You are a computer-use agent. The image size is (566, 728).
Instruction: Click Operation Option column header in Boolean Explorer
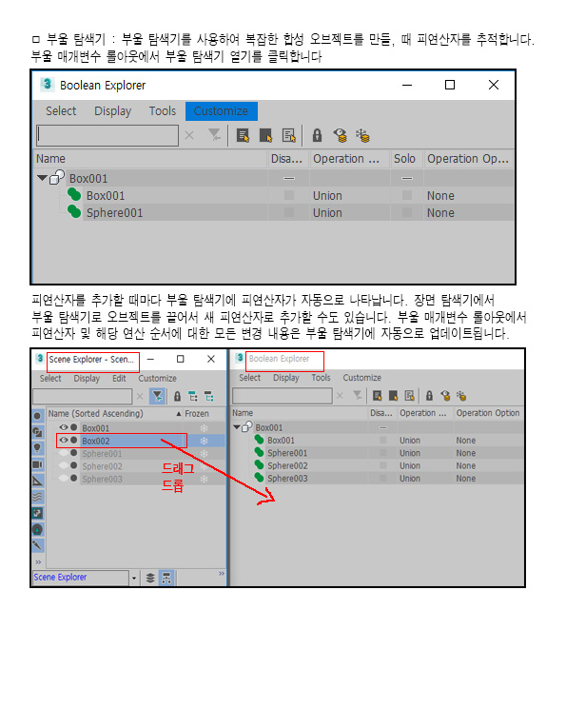point(488,413)
